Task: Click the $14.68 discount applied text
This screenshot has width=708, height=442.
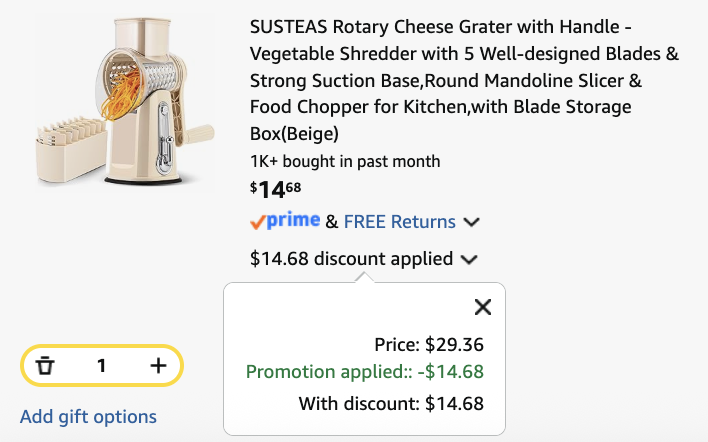Action: point(351,259)
